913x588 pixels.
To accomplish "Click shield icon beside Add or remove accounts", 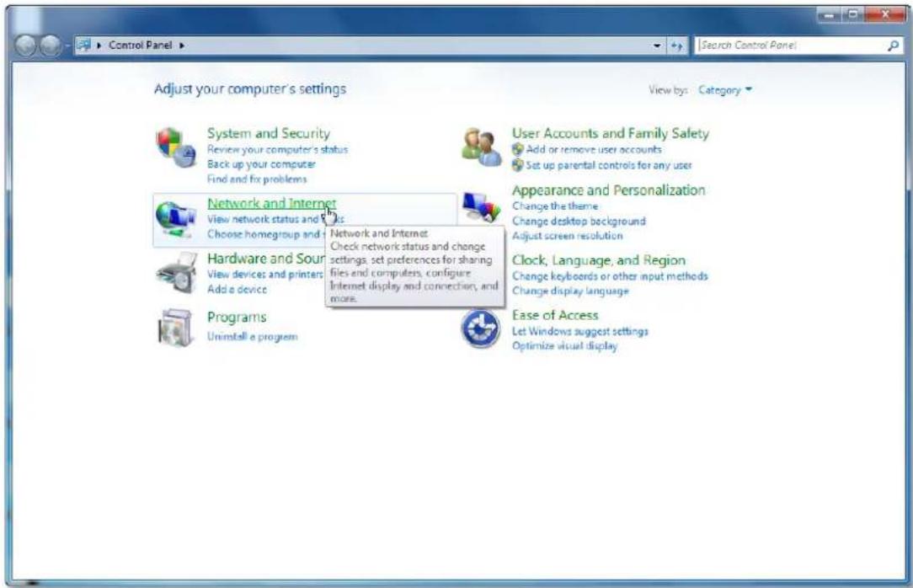I will [517, 150].
